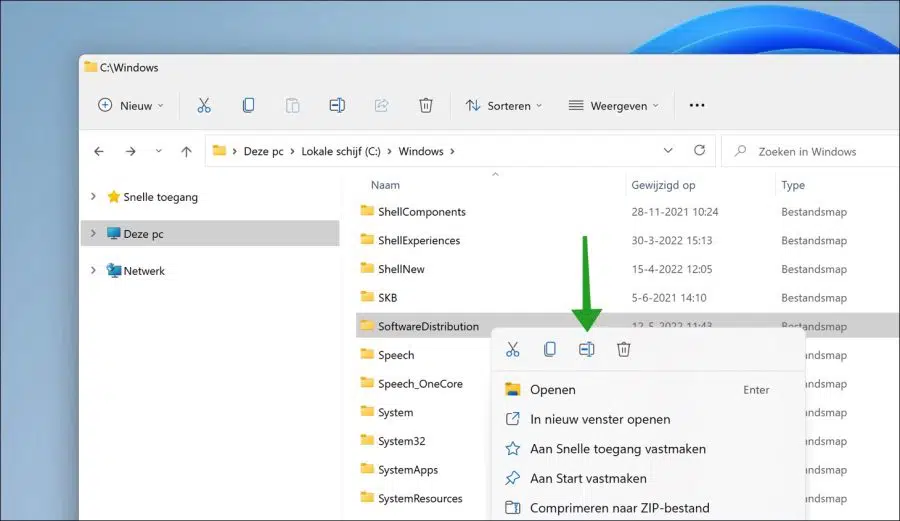Open address bar history dropdown
This screenshot has height=521, width=900.
coord(668,151)
